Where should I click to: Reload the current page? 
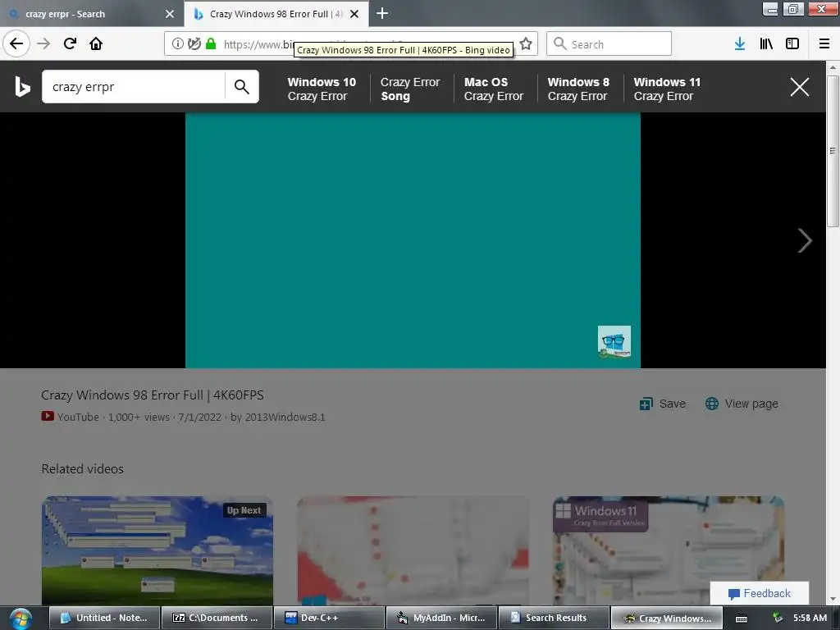(x=70, y=43)
